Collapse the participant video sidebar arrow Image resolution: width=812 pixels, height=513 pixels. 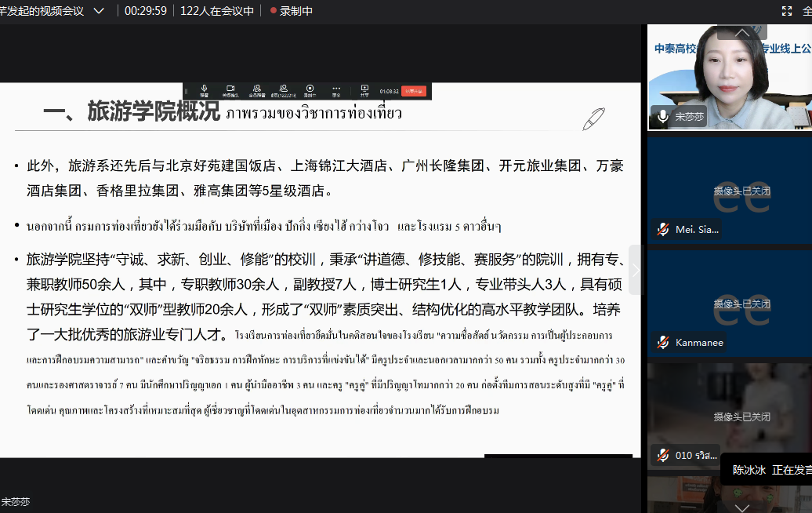636,270
